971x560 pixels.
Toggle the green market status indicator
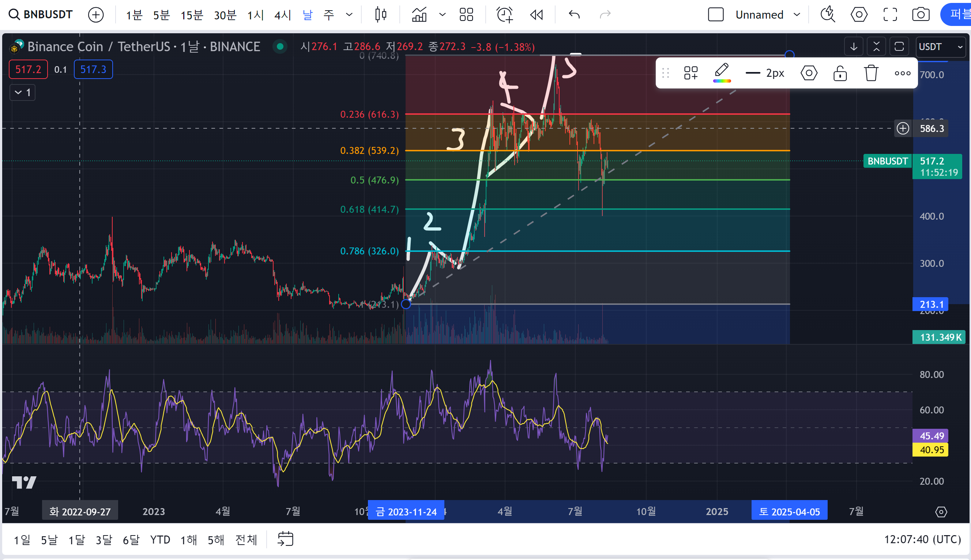pyautogui.click(x=280, y=46)
